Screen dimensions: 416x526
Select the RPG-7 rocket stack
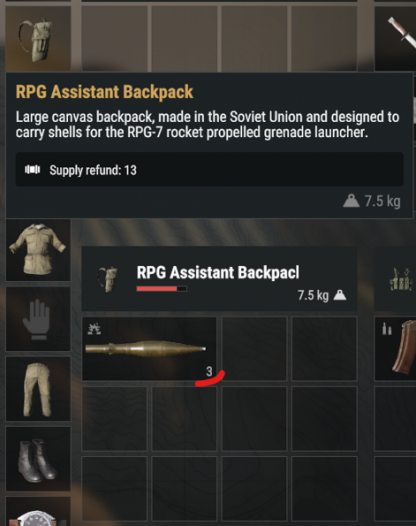click(149, 349)
